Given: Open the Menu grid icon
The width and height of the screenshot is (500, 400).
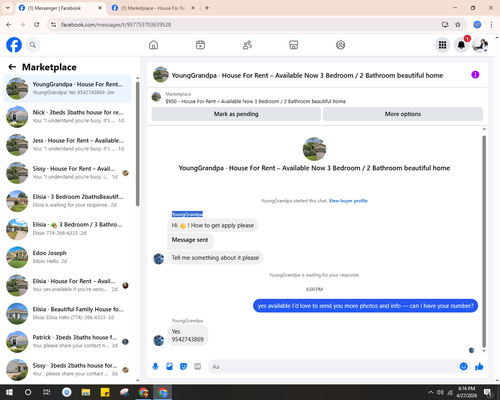Looking at the screenshot, I should [x=442, y=45].
